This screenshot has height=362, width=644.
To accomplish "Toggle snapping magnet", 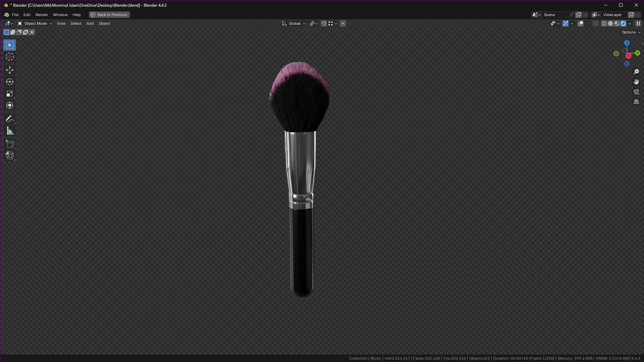I will [x=324, y=23].
